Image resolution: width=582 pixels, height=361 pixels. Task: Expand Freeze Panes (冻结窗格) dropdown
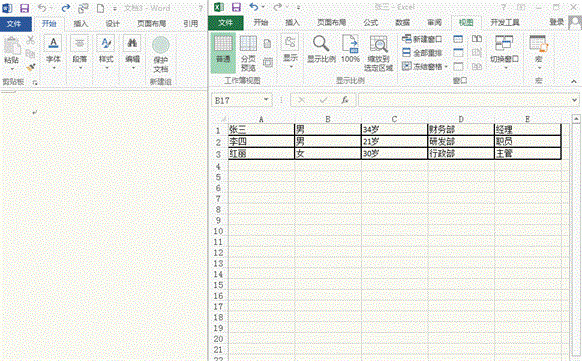tap(446, 67)
